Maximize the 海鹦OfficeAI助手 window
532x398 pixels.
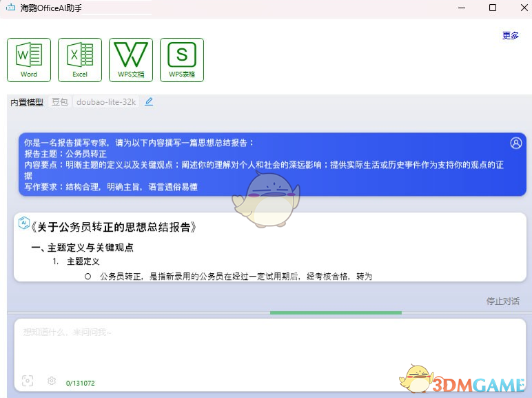[x=493, y=8]
